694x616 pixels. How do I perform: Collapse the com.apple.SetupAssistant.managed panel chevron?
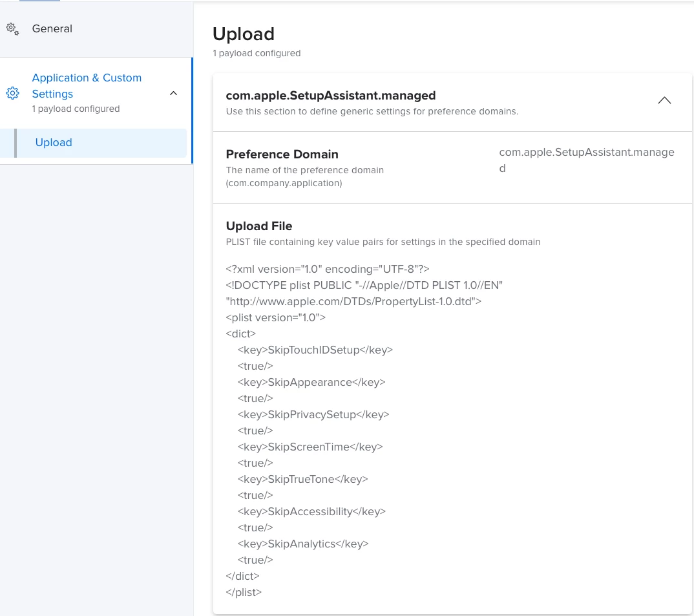[664, 101]
